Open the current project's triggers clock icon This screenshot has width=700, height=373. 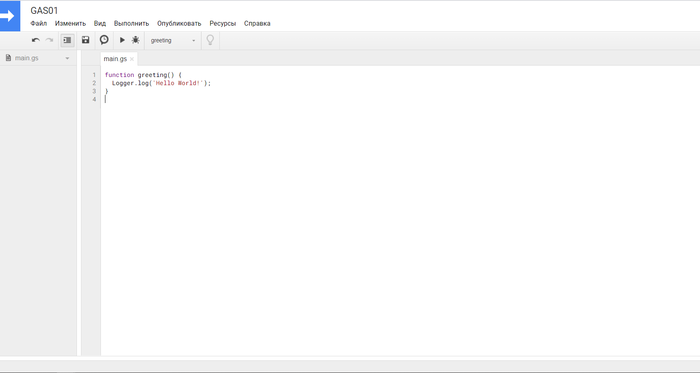tap(104, 40)
